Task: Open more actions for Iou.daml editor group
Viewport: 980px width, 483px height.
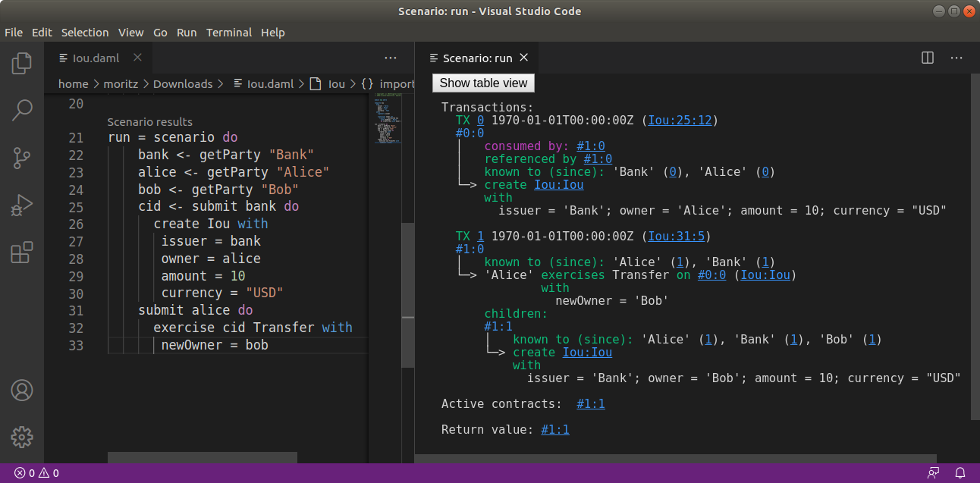Action: (x=391, y=58)
